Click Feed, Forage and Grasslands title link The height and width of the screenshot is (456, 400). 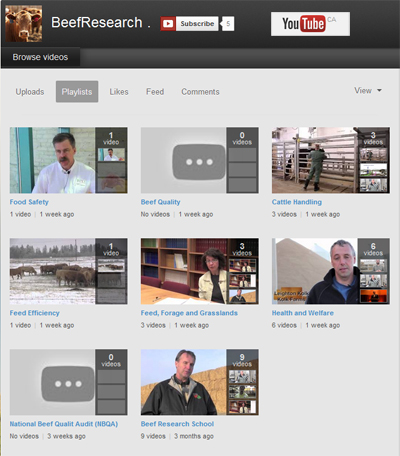click(x=189, y=313)
